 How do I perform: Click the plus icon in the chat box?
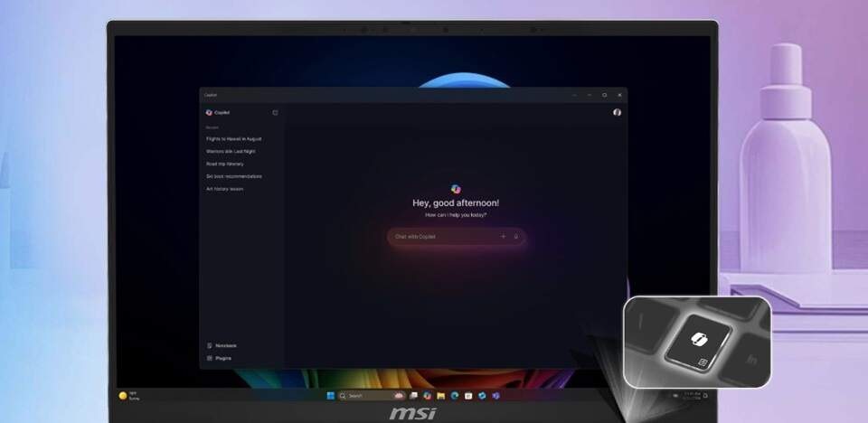coord(504,237)
